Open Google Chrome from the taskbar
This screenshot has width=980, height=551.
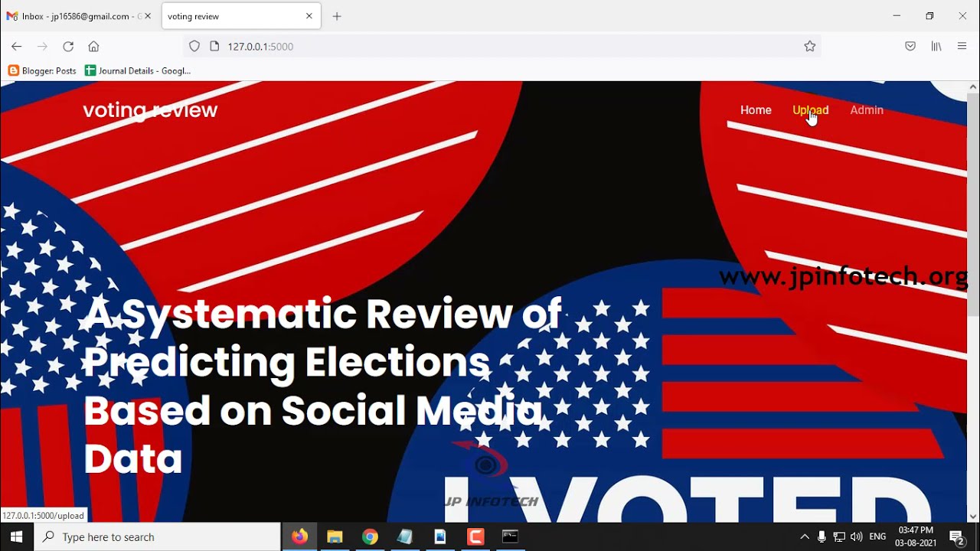(370, 537)
